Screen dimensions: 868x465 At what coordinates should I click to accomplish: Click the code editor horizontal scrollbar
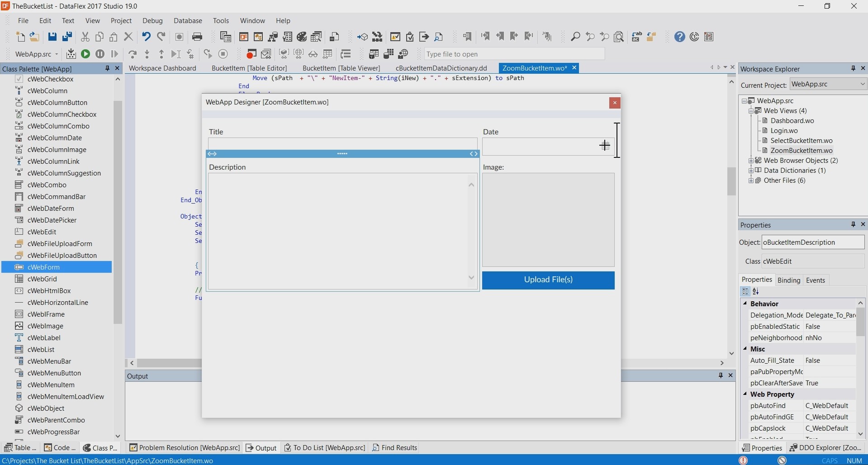168,363
